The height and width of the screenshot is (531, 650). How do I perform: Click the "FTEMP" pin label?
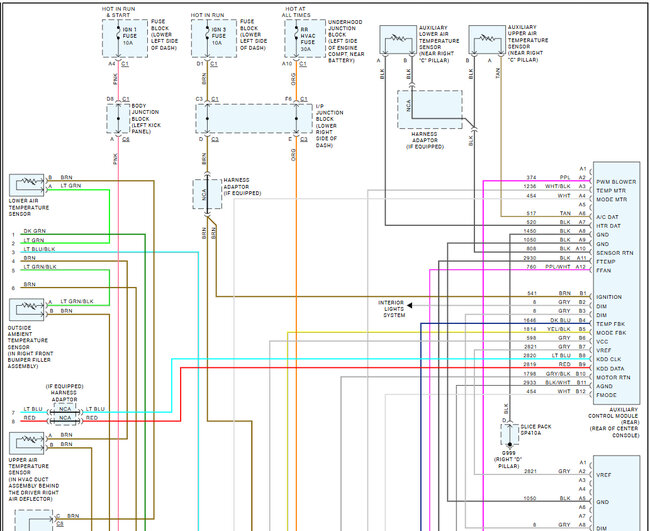click(x=606, y=262)
